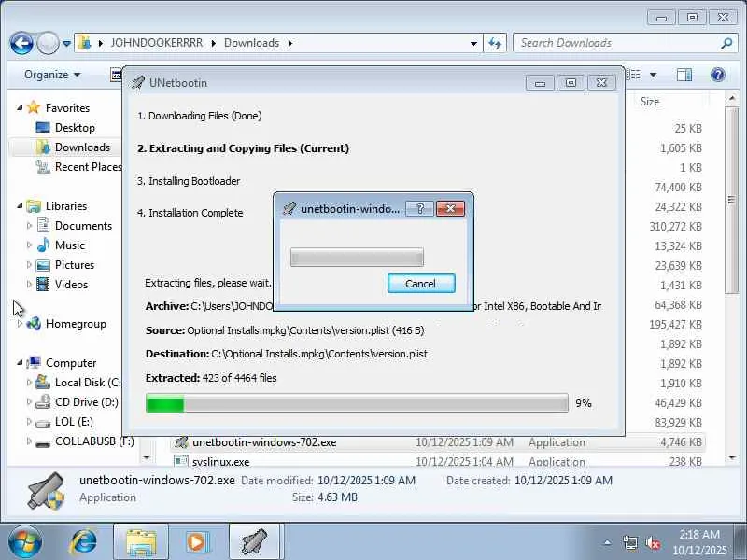Viewport: 747px width, 560px height.
Task: Select the syslinux.exe file row
Action: [x=437, y=461]
